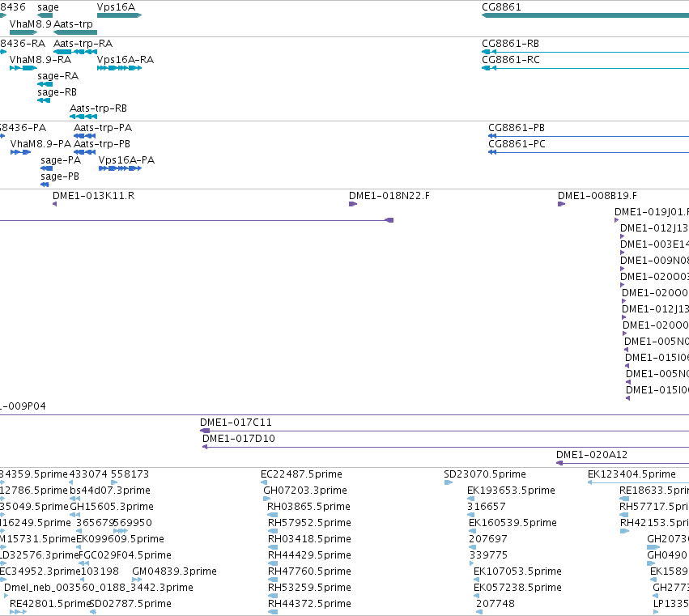Viewport: 689px width, 616px height.
Task: Select transcript sage-RB
Action: (44, 100)
